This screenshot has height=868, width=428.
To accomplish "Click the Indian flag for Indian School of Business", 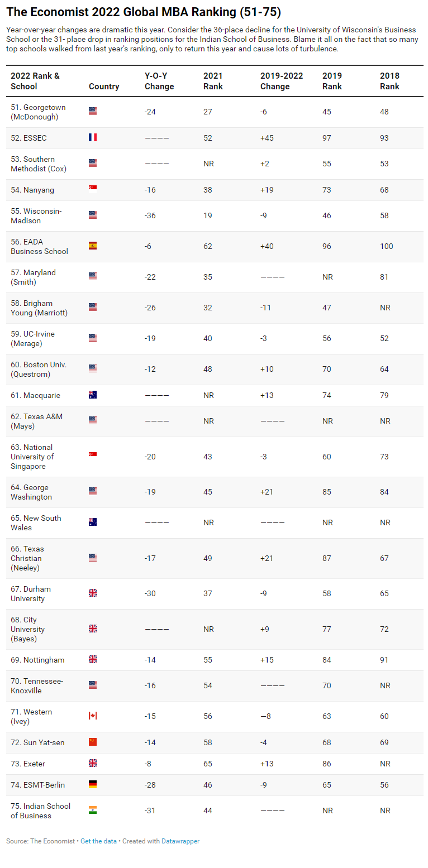I will 93,810.
